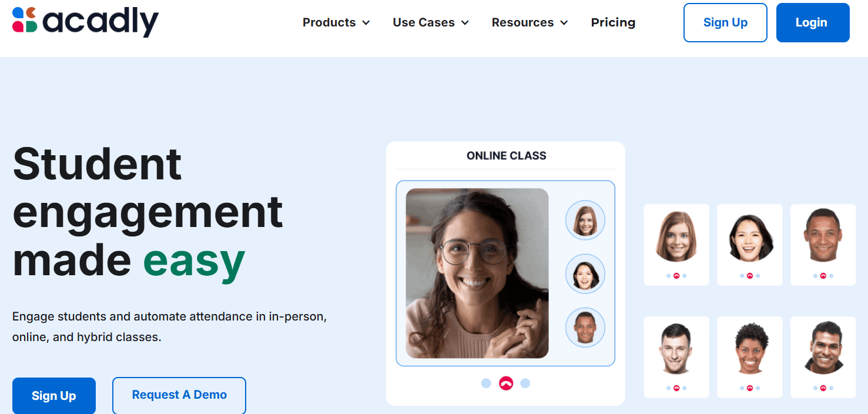The image size is (868, 414).
Task: Click the main video of the woman with glasses
Action: tap(477, 273)
